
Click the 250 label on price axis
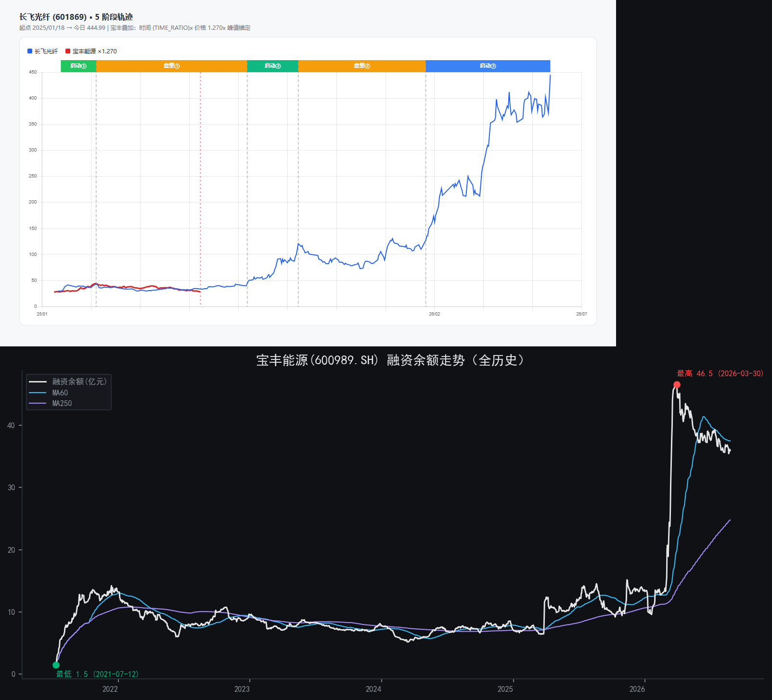[x=33, y=176]
